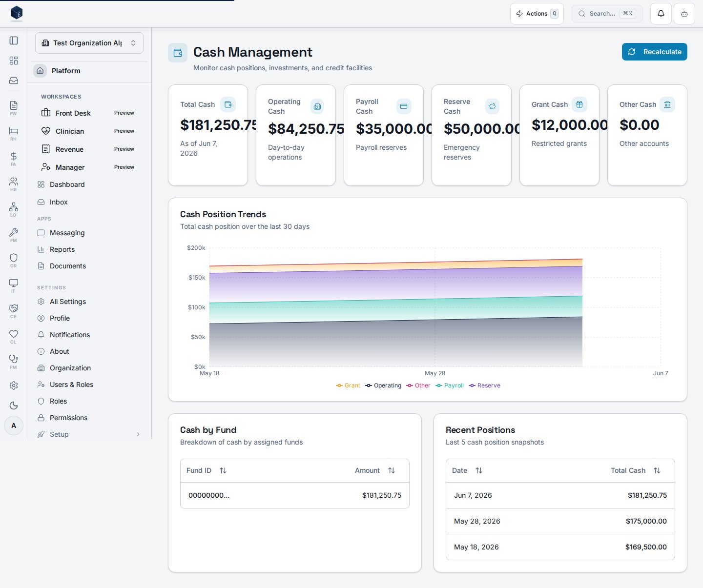Screen dimensions: 703x588
Task: Toggle Other series in chart legend
Action: coord(418,385)
